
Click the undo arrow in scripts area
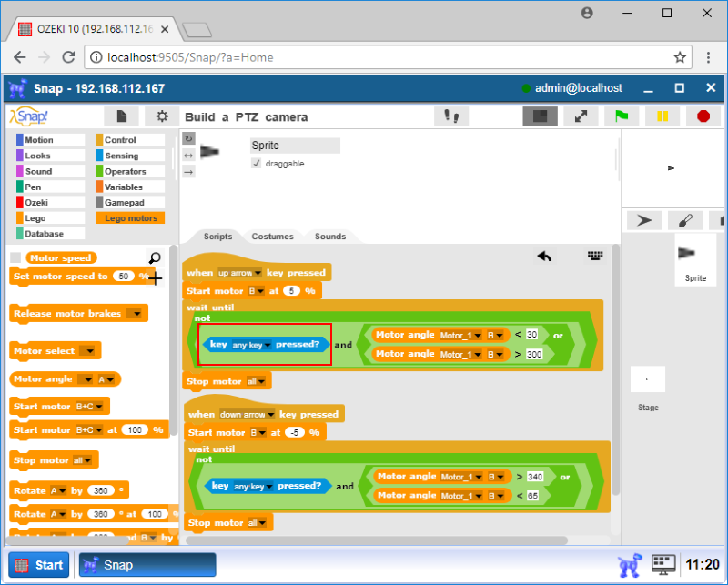tap(544, 256)
